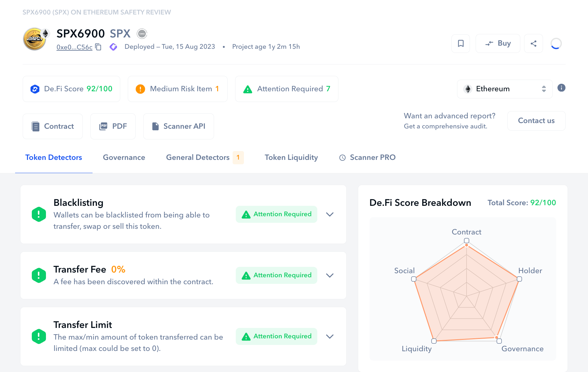Click the up-down arrows in the Ethereum selector
Viewport: 588px width, 372px height.
pos(544,89)
